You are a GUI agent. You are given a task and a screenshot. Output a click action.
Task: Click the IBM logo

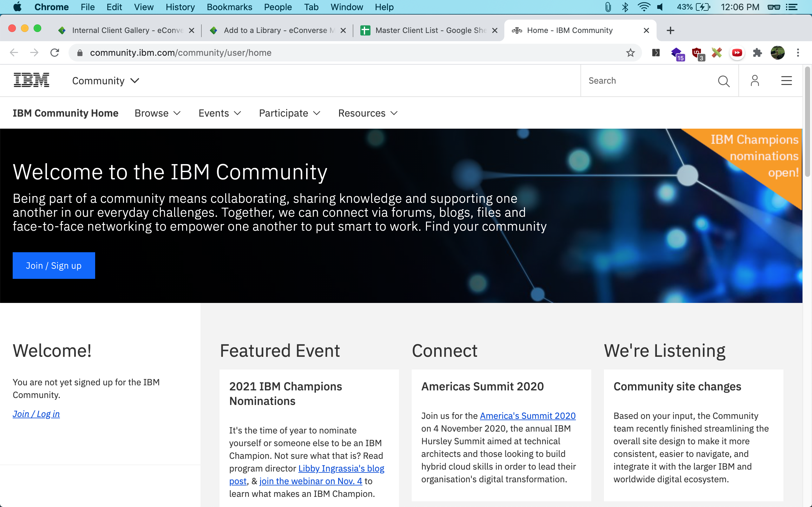click(31, 80)
